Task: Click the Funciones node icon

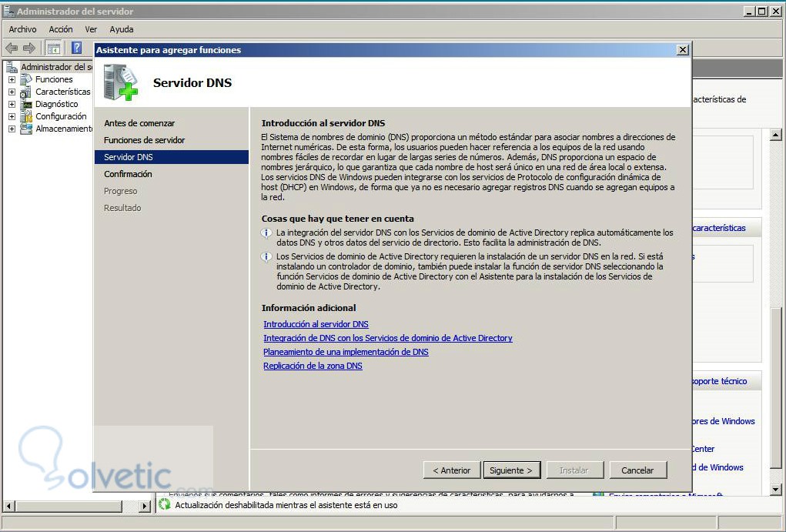Action: pos(26,79)
